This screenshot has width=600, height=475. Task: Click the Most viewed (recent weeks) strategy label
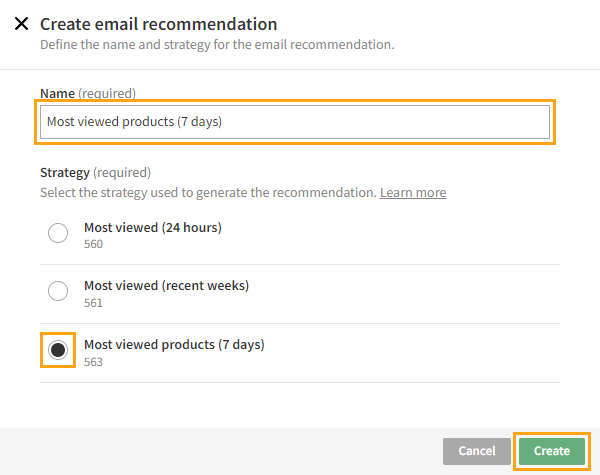pyautogui.click(x=166, y=285)
